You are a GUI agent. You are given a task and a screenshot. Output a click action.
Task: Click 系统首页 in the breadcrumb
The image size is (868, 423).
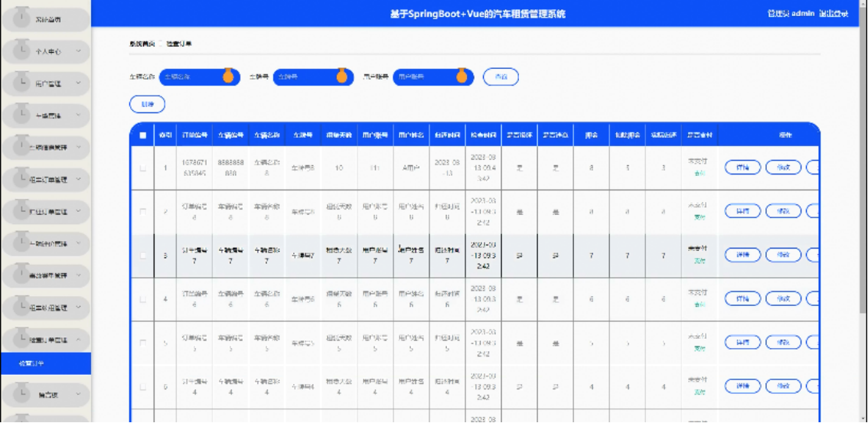pyautogui.click(x=142, y=43)
